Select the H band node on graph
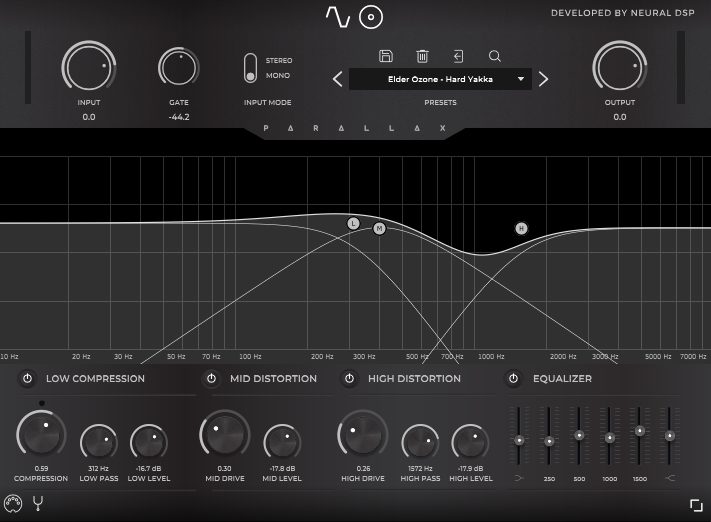 (521, 228)
